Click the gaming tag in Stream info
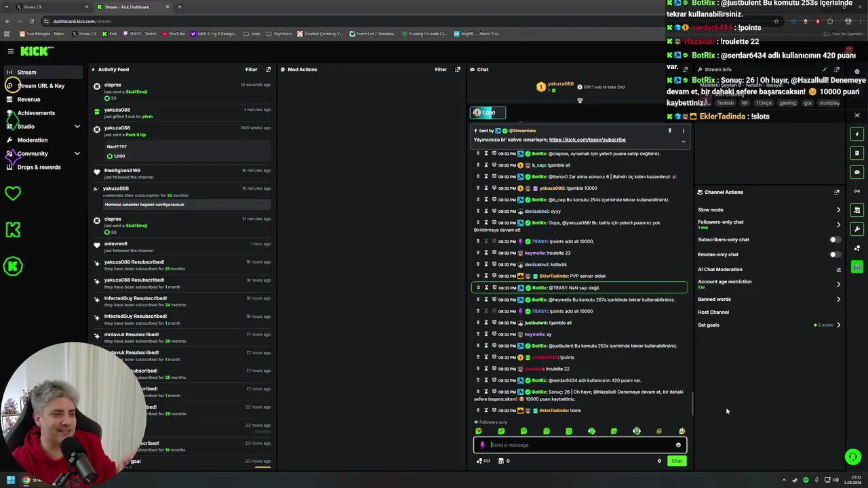The image size is (868, 488). coord(787,103)
